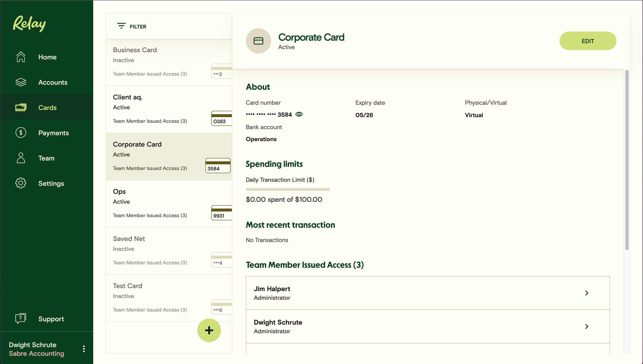Click the Virtual card type value
643x364 pixels.
click(x=474, y=115)
